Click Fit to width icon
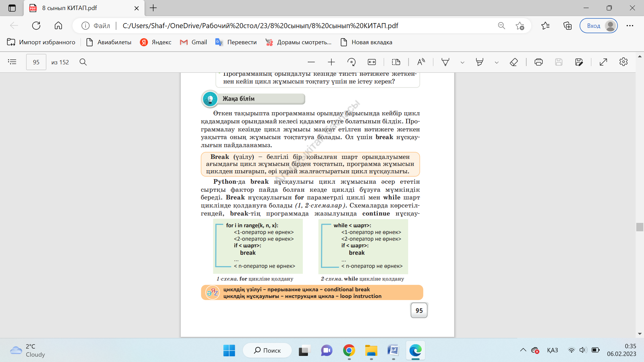This screenshot has height=362, width=644. pos(372,62)
